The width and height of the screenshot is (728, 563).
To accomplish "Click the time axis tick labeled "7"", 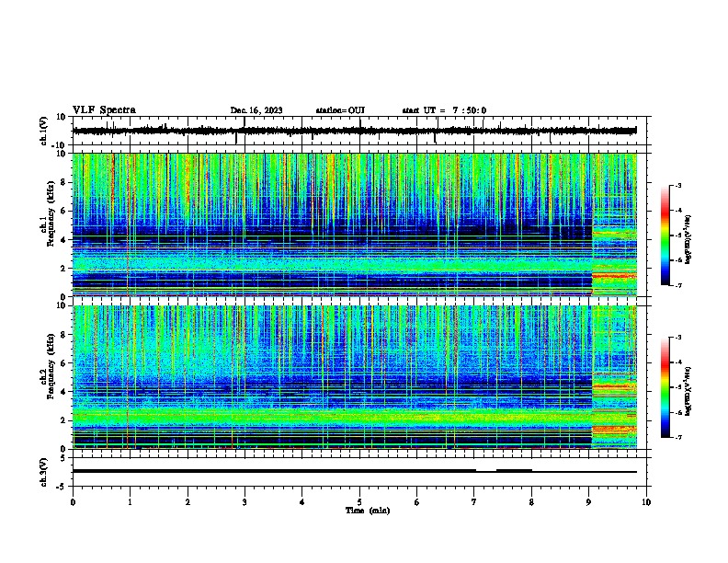I will (x=474, y=502).
